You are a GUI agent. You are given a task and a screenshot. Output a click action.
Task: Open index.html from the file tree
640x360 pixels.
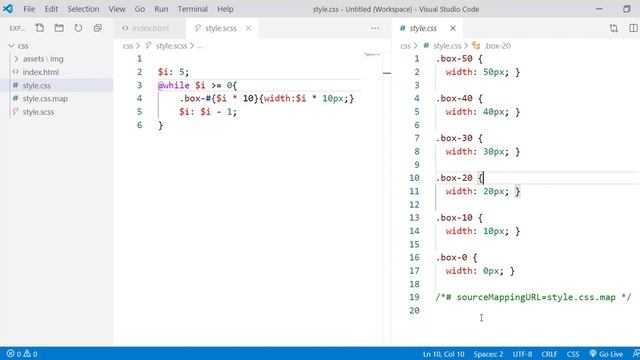(x=40, y=72)
